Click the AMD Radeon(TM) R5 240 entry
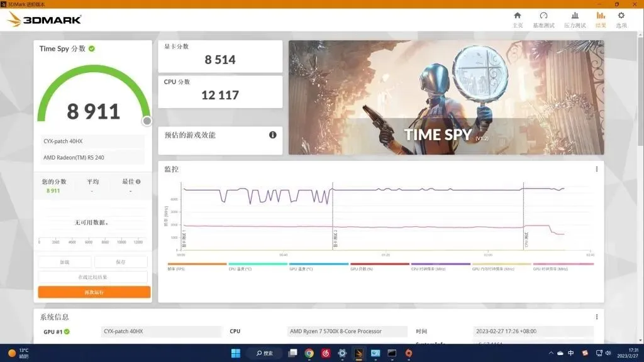Image resolution: width=644 pixels, height=362 pixels. 92,158
